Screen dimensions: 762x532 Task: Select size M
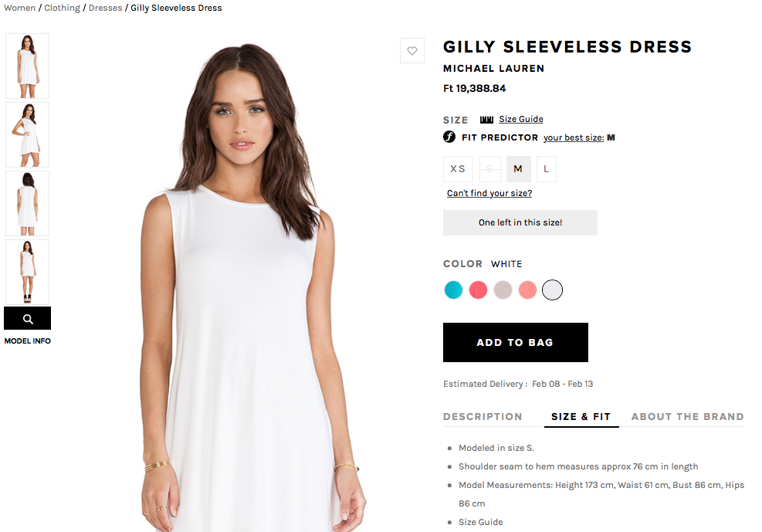click(x=518, y=169)
